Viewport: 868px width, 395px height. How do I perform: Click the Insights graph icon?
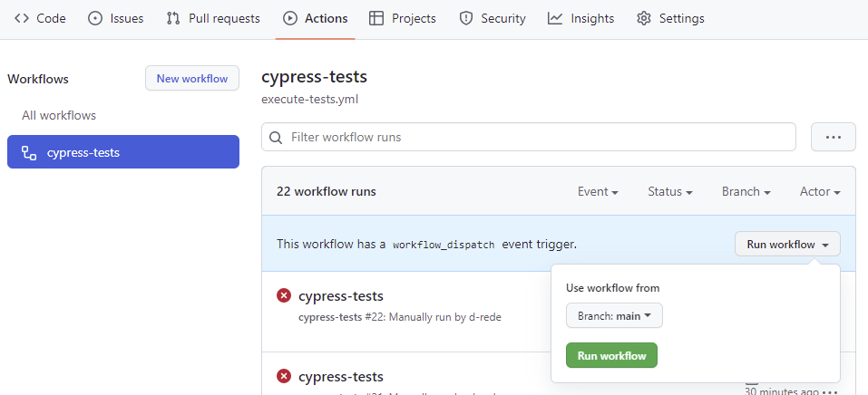(x=555, y=18)
